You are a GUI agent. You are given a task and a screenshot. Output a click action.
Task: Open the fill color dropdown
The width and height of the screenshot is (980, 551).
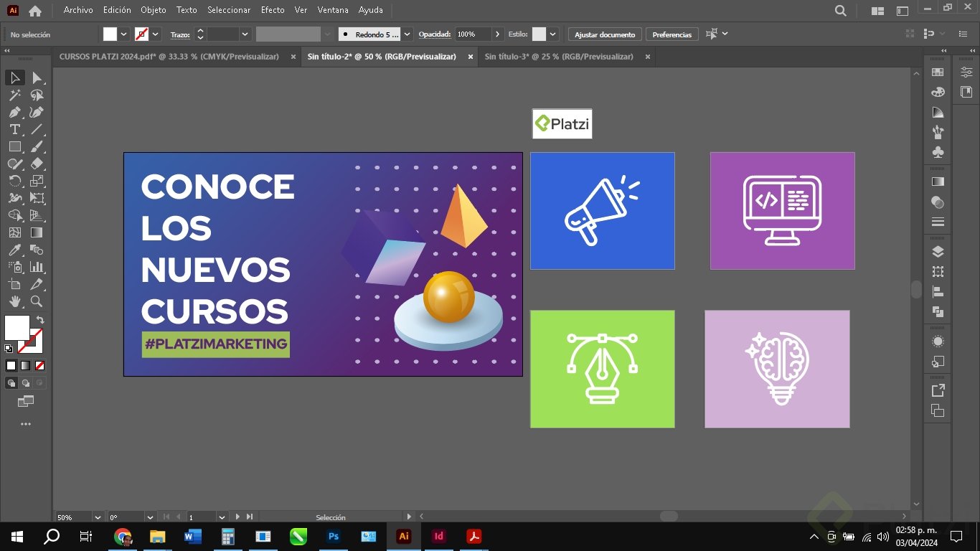tap(124, 34)
